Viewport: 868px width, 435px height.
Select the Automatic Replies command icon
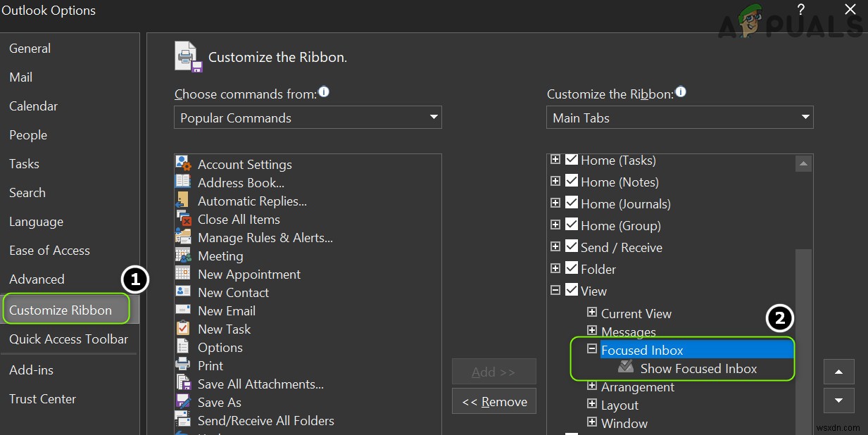[184, 201]
